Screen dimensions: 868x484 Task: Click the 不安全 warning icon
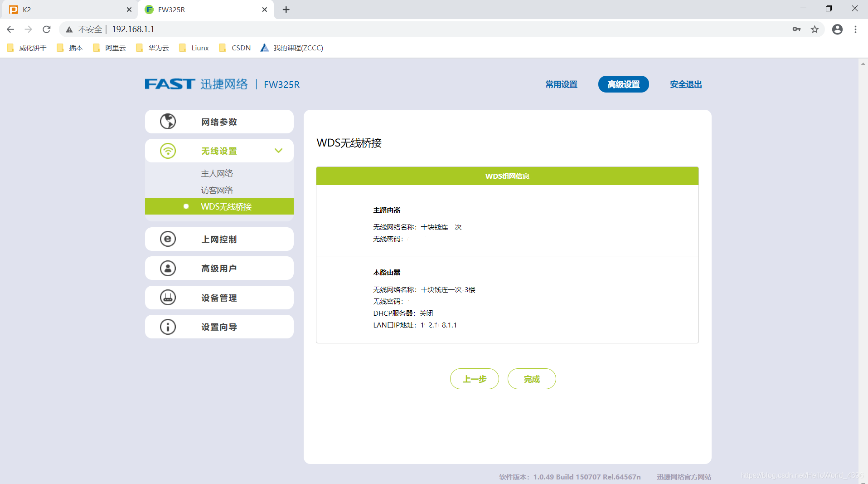tap(69, 29)
